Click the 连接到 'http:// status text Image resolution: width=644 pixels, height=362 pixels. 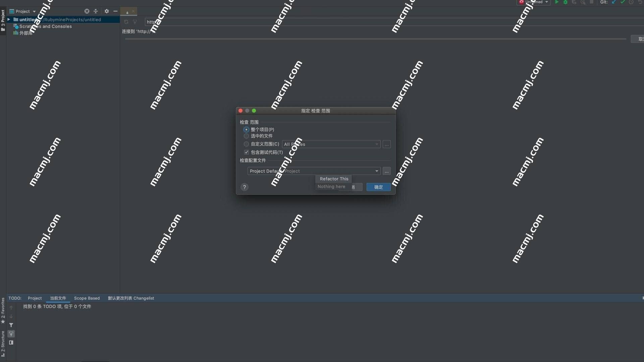139,31
